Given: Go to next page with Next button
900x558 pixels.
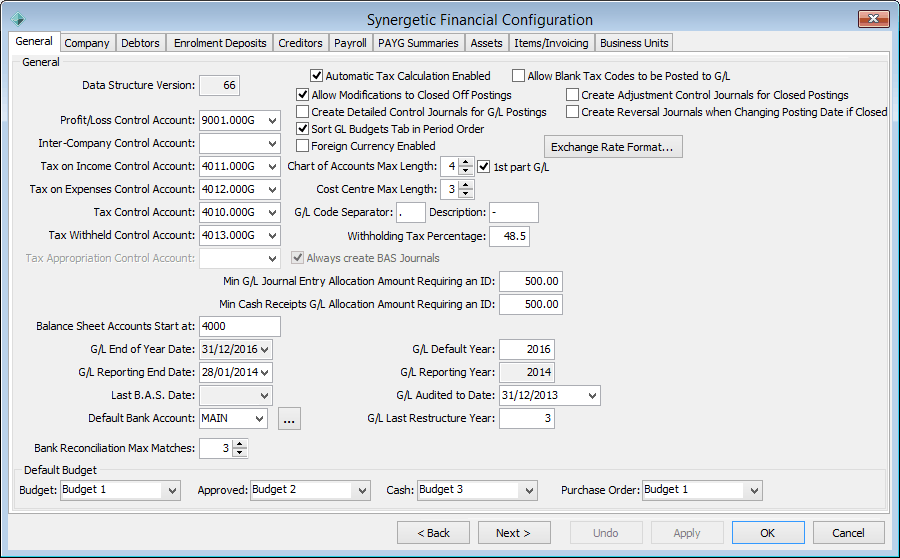Looking at the screenshot, I should (x=514, y=533).
